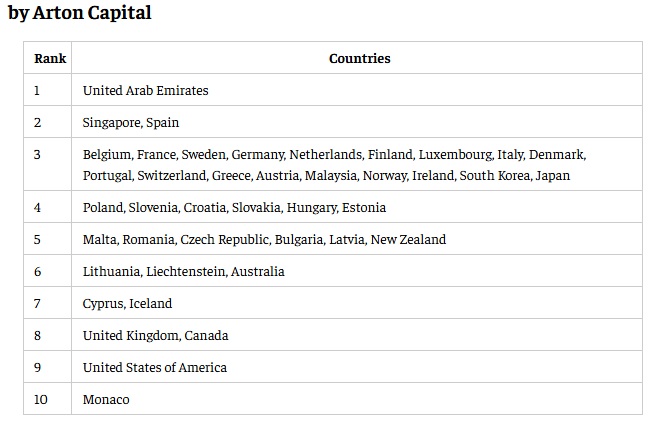Screen dimensions: 666x422
Task: Click rank number 8 cell
Action: click(x=38, y=336)
